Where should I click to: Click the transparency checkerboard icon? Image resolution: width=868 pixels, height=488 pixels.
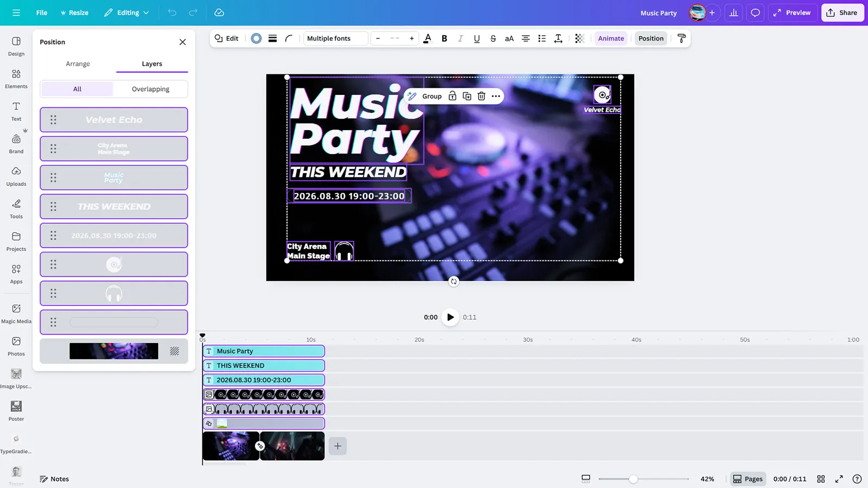click(579, 38)
